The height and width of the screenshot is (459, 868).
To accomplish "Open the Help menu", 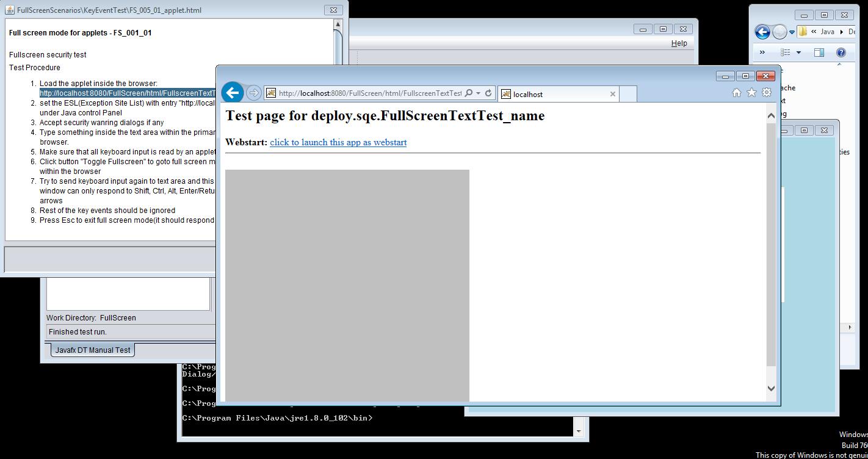I will coord(679,43).
